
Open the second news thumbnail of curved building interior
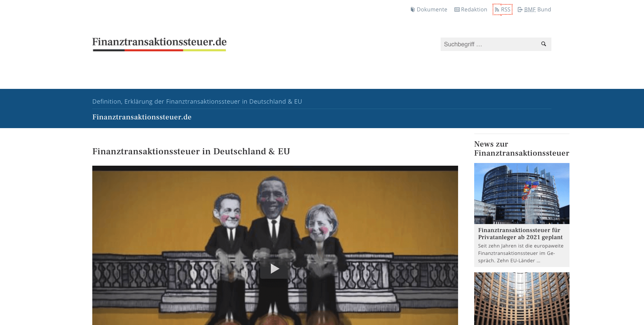[522, 299]
